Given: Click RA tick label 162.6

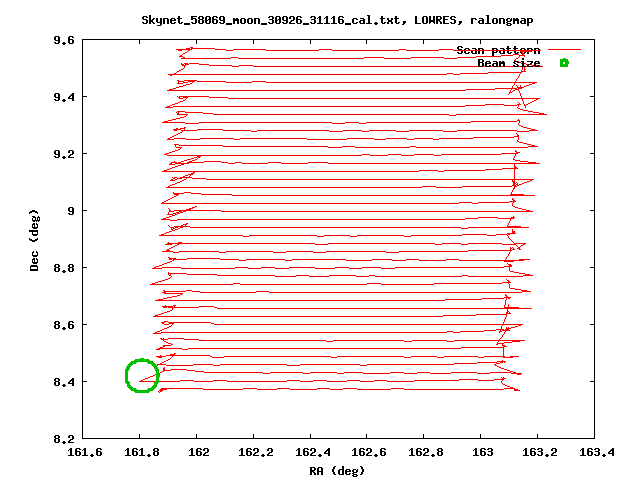Looking at the screenshot, I should pos(369,452).
